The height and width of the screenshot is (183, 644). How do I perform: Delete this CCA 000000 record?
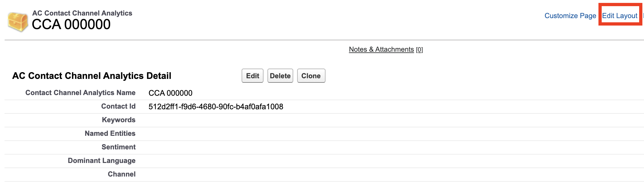coord(280,76)
